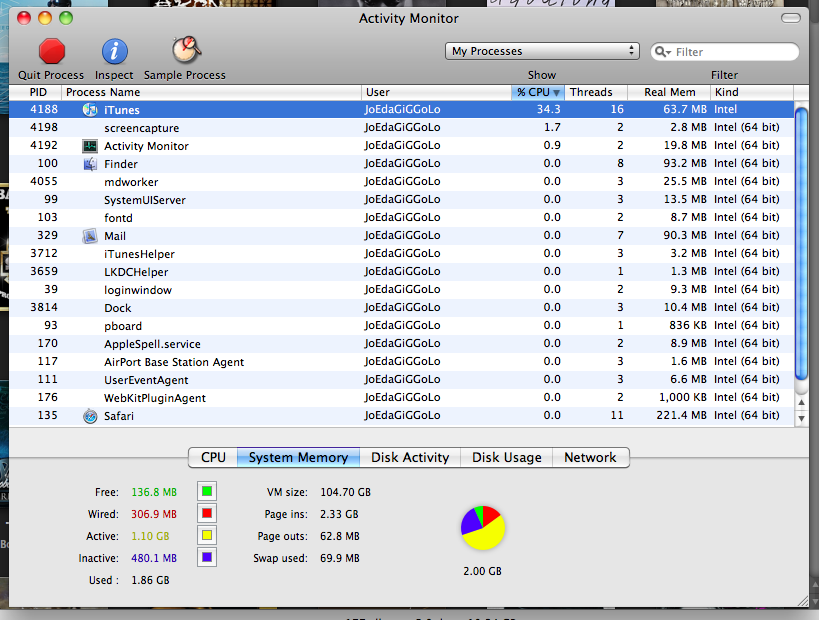This screenshot has height=620, width=819.
Task: Toggle the toolbar pill button in title bar
Action: [790, 18]
